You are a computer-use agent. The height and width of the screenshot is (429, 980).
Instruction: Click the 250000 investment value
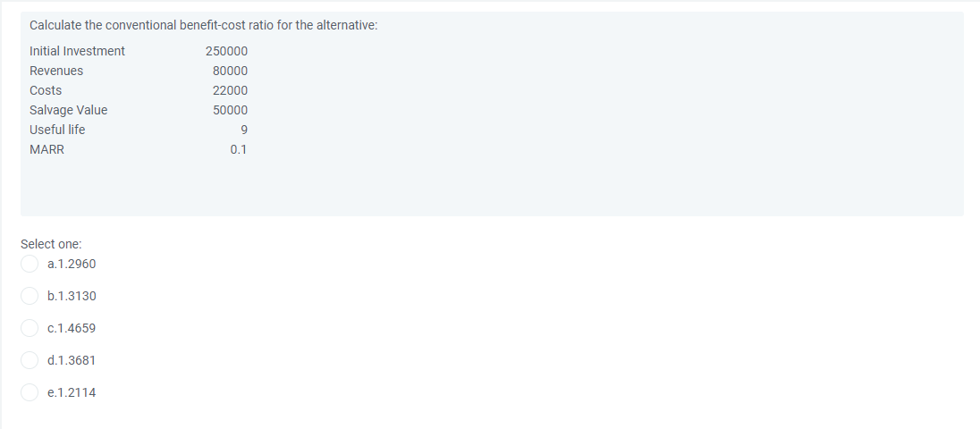227,51
